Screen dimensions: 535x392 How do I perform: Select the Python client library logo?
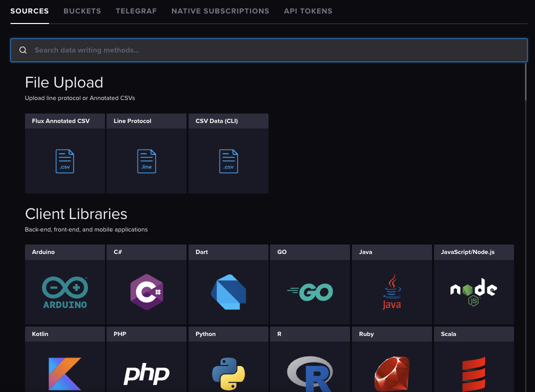click(228, 374)
